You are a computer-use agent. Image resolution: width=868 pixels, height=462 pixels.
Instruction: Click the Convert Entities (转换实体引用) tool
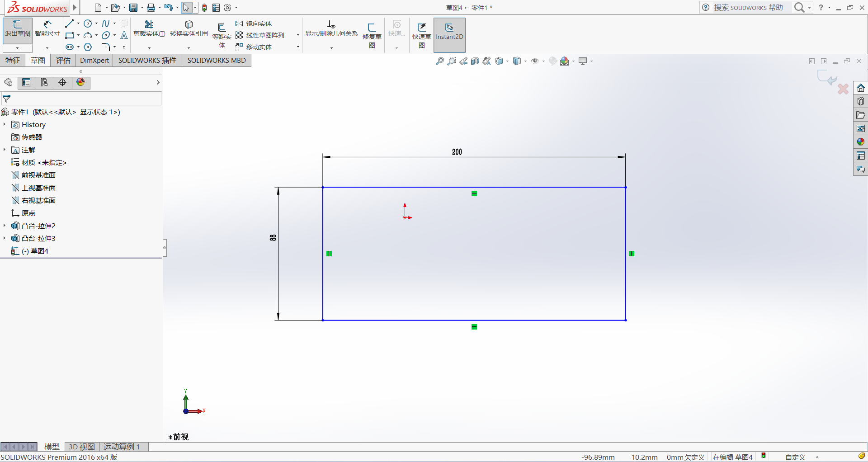click(189, 28)
